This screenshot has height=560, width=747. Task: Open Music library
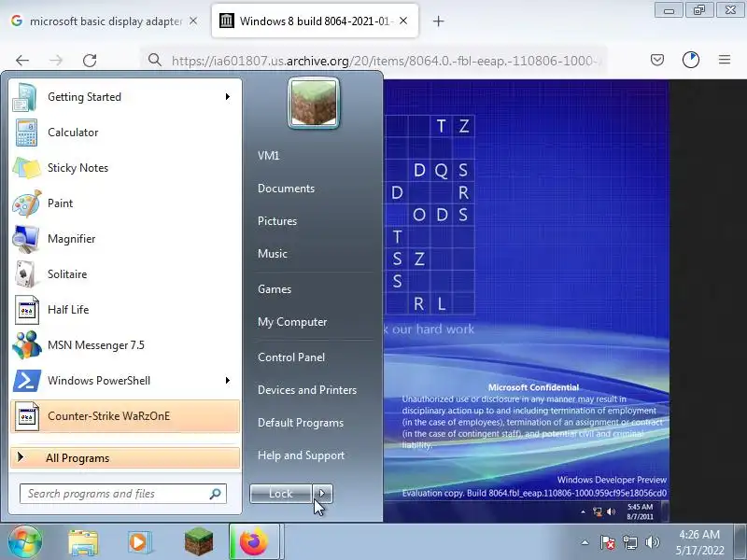[x=273, y=254]
